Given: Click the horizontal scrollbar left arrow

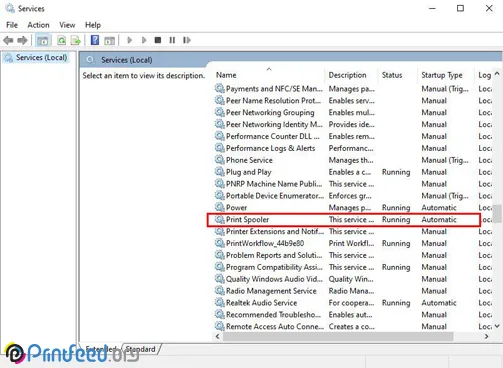Looking at the screenshot, I should (218, 336).
